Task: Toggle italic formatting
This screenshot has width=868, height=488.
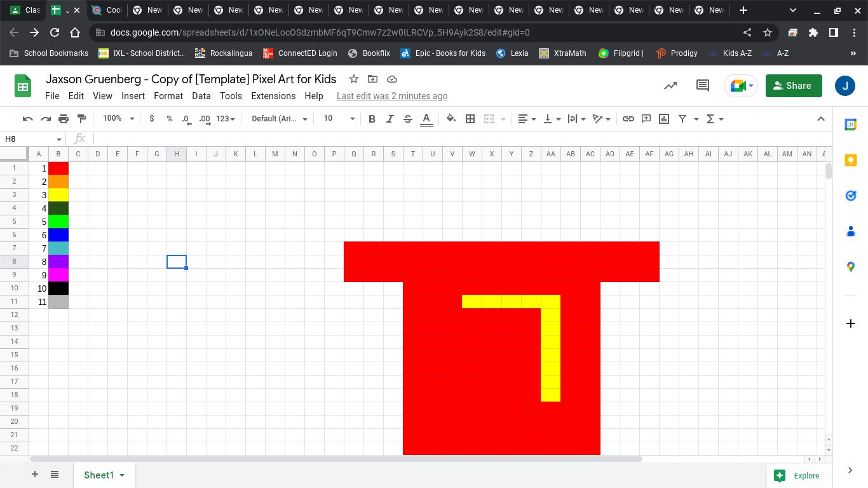Action: click(x=390, y=119)
